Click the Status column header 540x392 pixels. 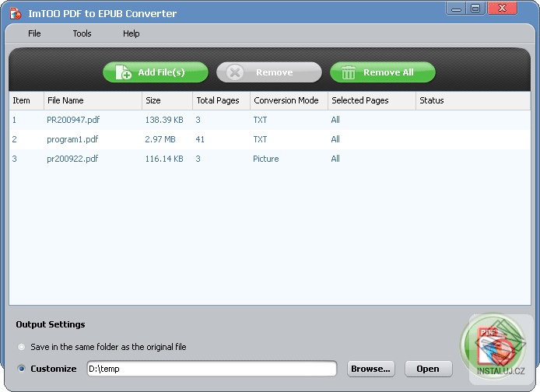tap(473, 100)
